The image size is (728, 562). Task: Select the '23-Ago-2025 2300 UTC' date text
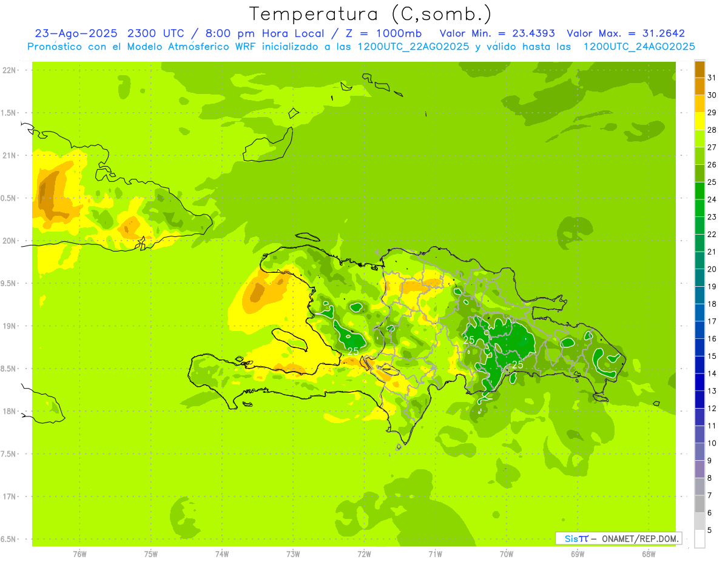tap(110, 33)
